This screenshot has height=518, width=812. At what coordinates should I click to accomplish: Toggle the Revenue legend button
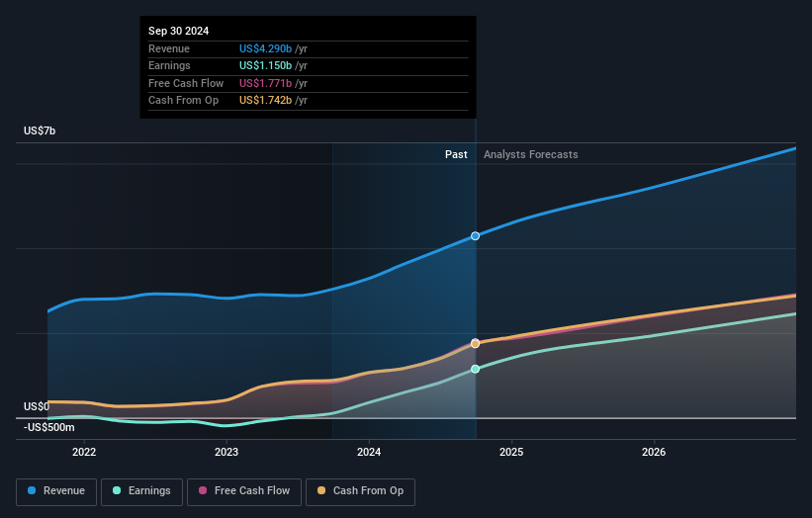[x=56, y=491]
